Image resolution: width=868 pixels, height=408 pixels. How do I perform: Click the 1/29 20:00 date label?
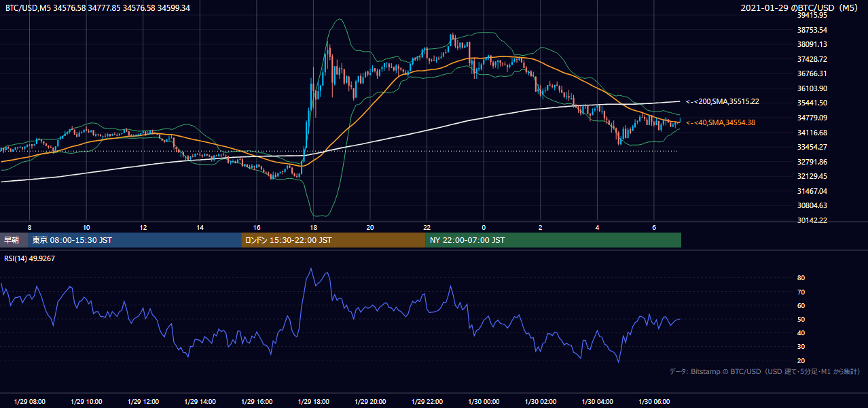tap(370, 401)
